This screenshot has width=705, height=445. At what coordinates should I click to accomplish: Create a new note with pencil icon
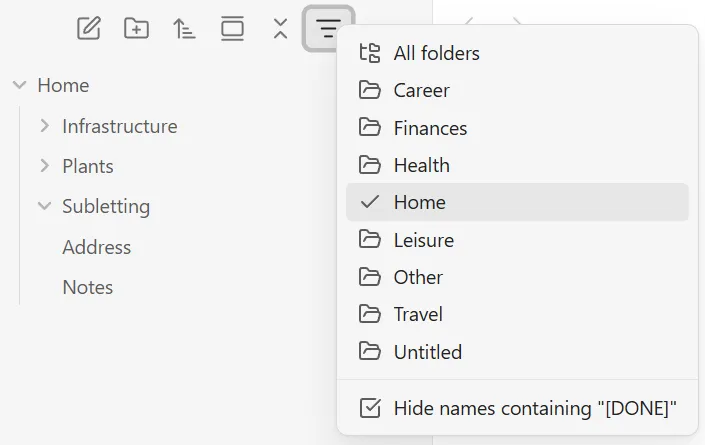click(x=89, y=29)
